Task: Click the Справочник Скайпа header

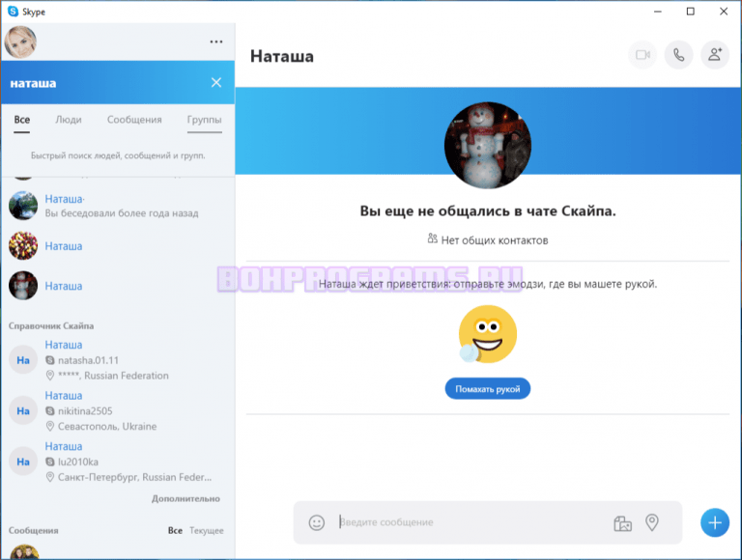Action: click(x=51, y=326)
